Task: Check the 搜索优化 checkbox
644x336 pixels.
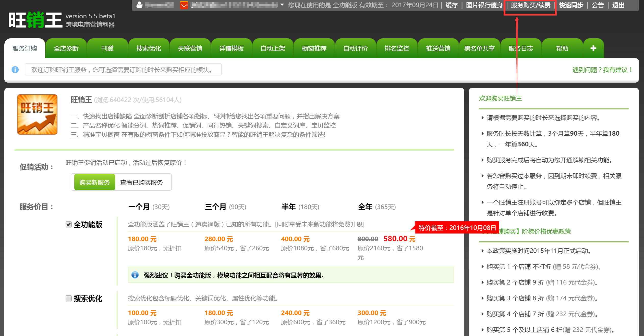Action: click(68, 298)
